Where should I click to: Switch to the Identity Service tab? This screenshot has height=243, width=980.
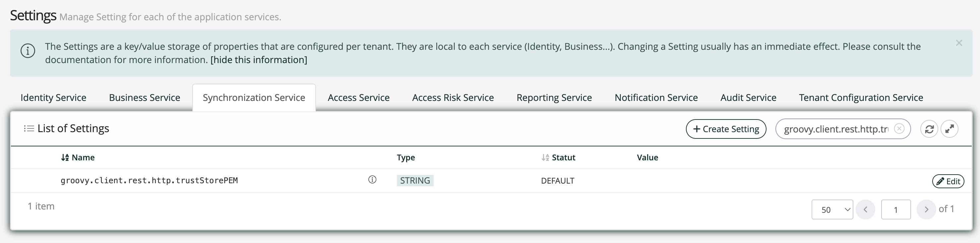[x=53, y=98]
